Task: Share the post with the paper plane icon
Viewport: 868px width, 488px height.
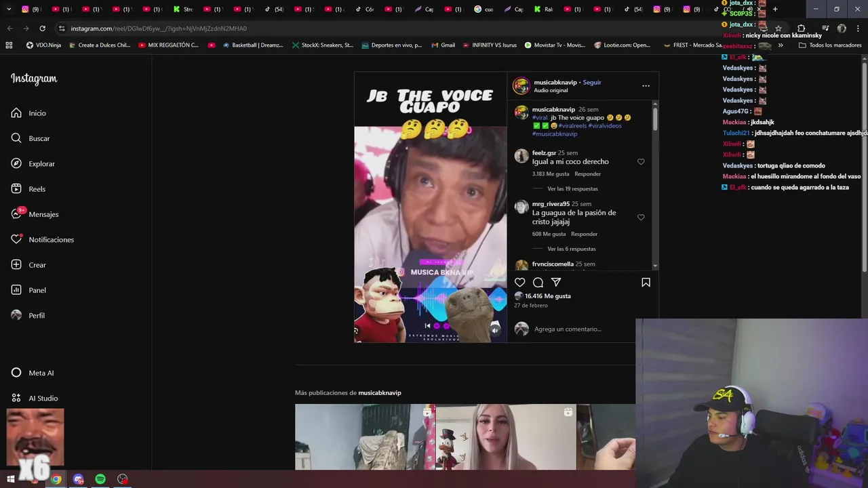Action: pyautogui.click(x=556, y=282)
